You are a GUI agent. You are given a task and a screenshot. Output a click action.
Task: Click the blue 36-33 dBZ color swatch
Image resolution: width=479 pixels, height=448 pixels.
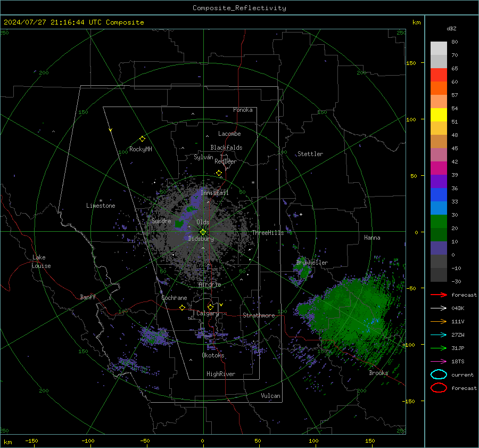pyautogui.click(x=439, y=195)
